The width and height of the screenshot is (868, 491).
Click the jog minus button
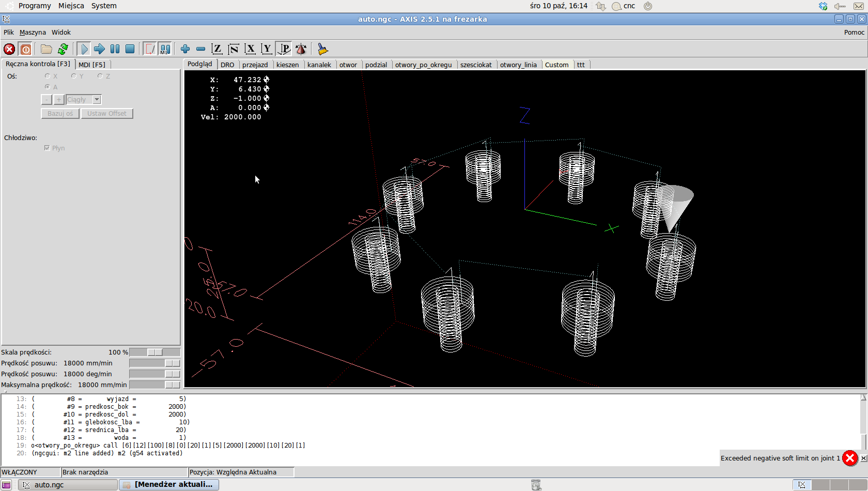(47, 99)
